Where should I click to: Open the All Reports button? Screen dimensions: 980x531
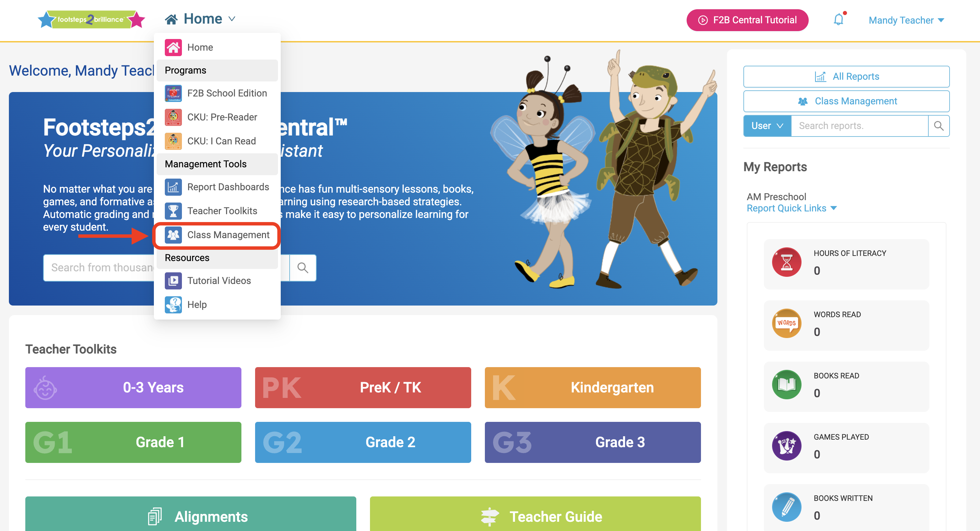tap(846, 77)
